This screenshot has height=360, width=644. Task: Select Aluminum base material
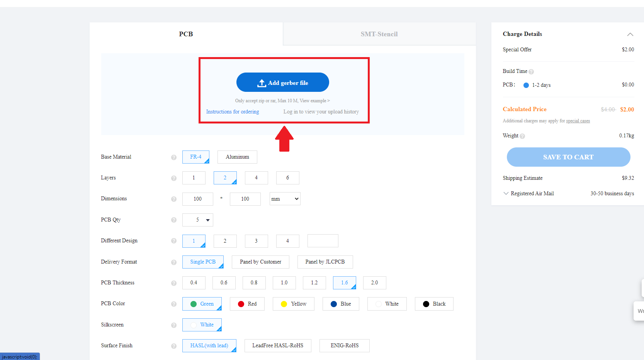tap(237, 157)
